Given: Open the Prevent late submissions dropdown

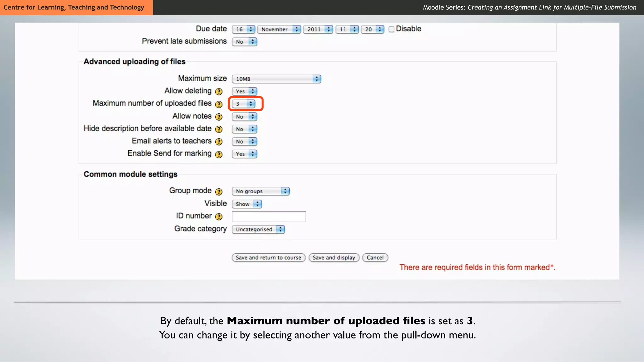Looking at the screenshot, I should tap(244, 42).
